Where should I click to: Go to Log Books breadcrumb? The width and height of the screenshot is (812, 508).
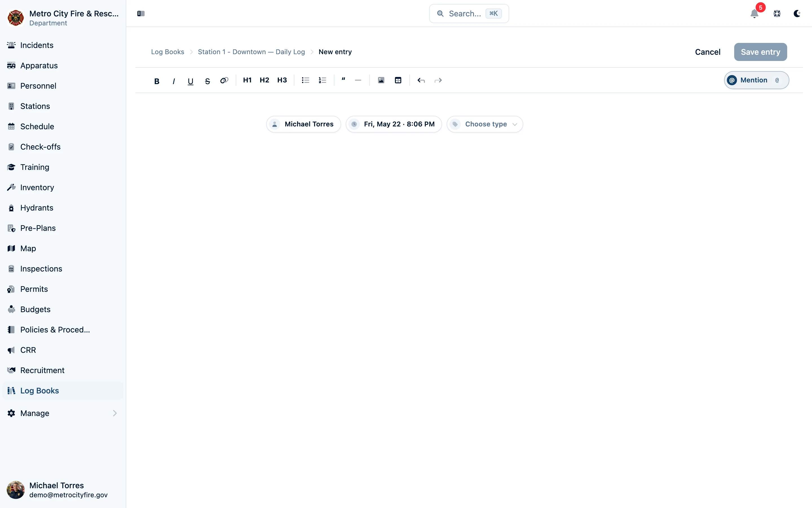[x=167, y=52]
